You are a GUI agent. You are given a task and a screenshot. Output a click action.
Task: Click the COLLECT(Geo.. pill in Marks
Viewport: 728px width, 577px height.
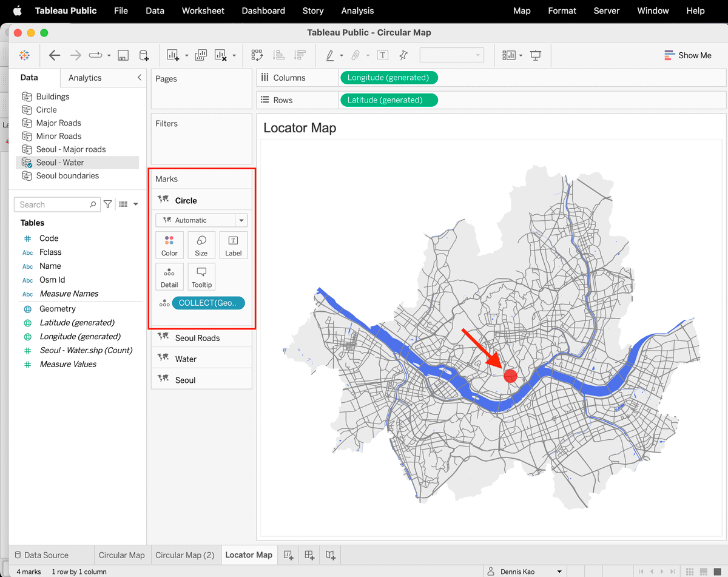point(208,303)
